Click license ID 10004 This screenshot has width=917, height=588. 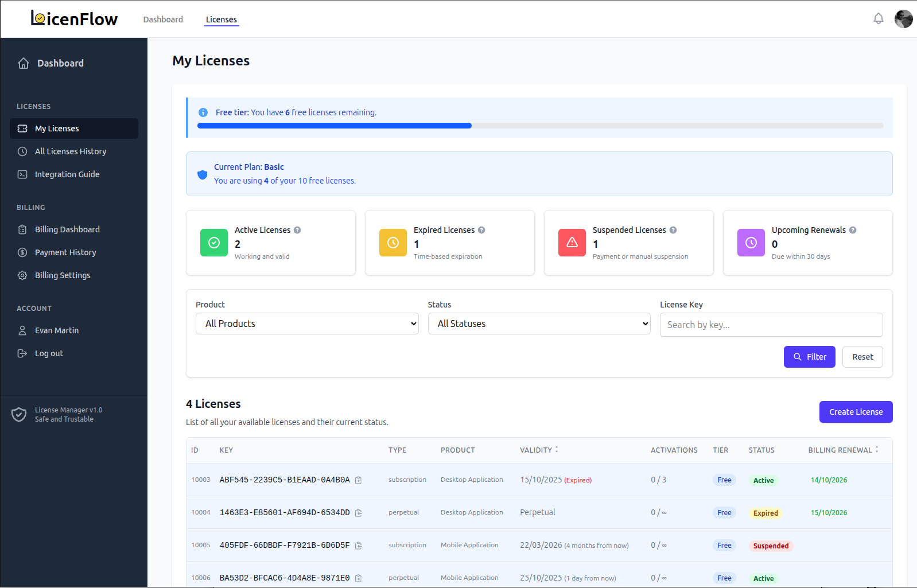[201, 512]
